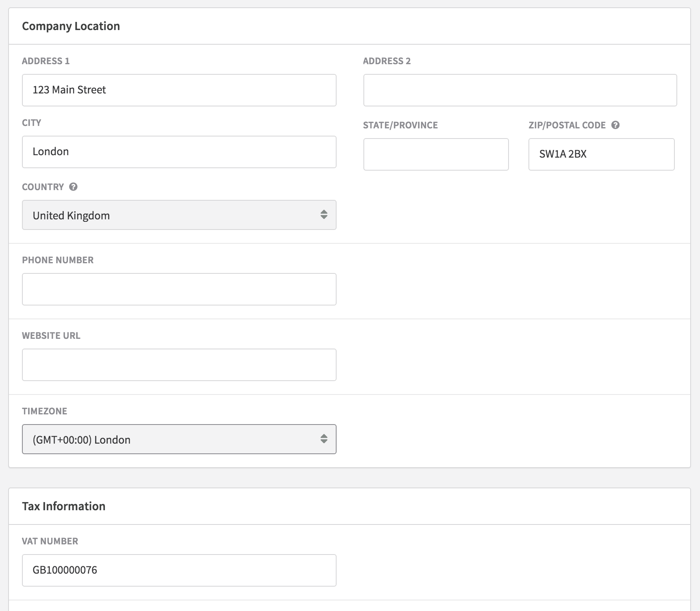Click the CITY field label

(32, 123)
